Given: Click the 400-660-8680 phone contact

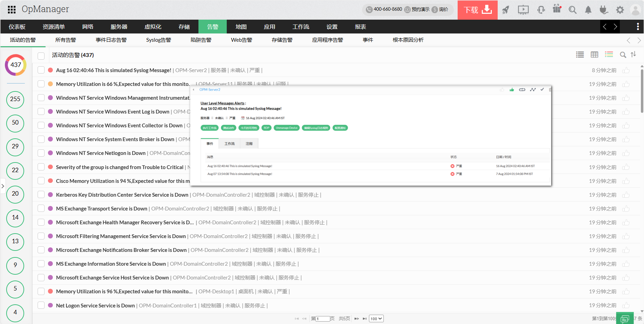Looking at the screenshot, I should click(384, 9).
